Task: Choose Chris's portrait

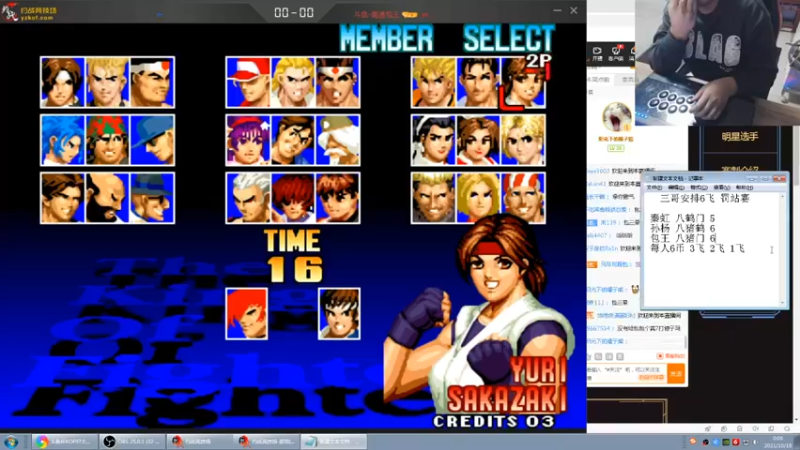Action: click(338, 198)
